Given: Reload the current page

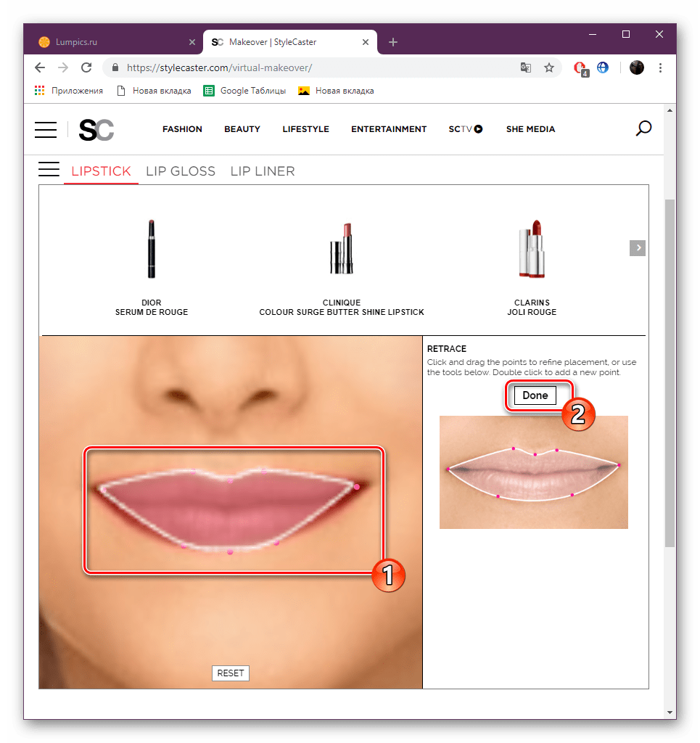Looking at the screenshot, I should (86, 67).
